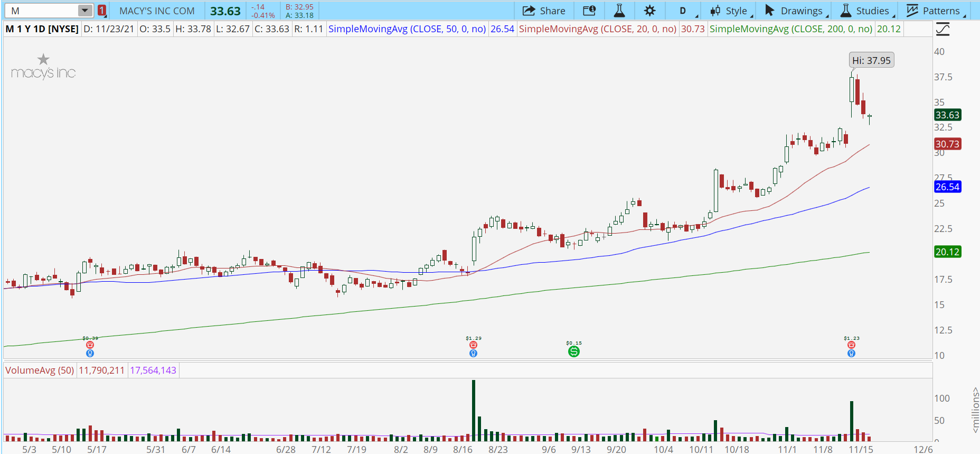Click the green dividend icon below $0.15
The height and width of the screenshot is (454, 980).
pyautogui.click(x=574, y=351)
